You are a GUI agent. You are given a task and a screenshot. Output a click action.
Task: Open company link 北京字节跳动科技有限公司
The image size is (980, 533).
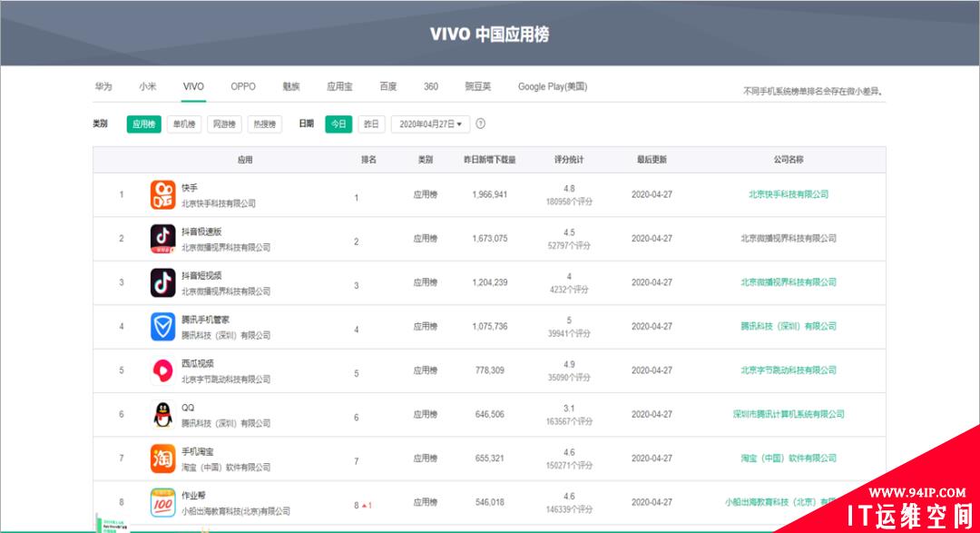[x=789, y=370]
